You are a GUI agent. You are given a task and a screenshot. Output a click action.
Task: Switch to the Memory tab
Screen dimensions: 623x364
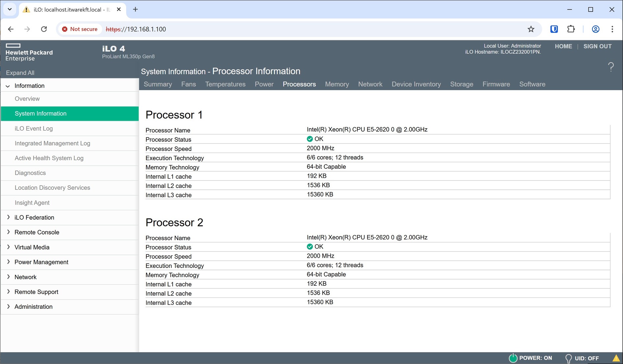[x=337, y=84]
